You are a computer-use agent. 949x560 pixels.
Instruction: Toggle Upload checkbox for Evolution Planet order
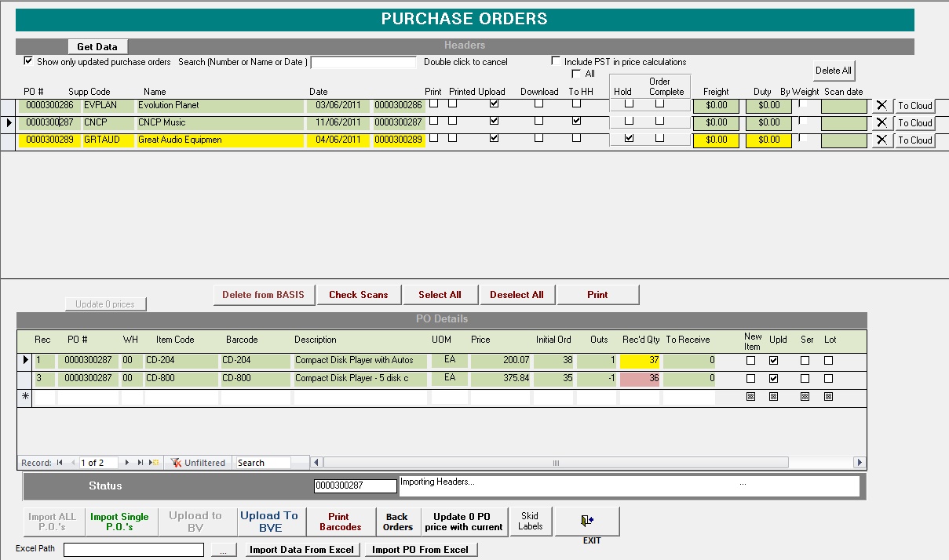tap(494, 104)
